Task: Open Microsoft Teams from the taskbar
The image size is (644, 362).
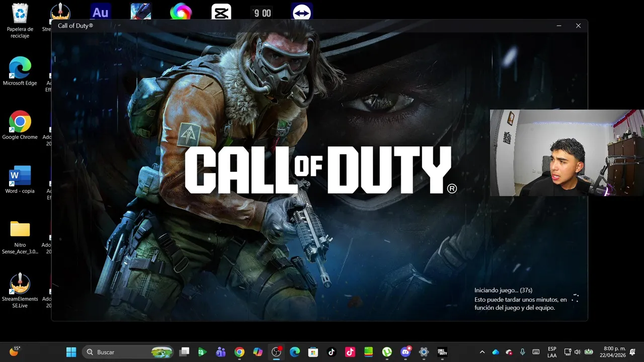Action: pyautogui.click(x=220, y=352)
